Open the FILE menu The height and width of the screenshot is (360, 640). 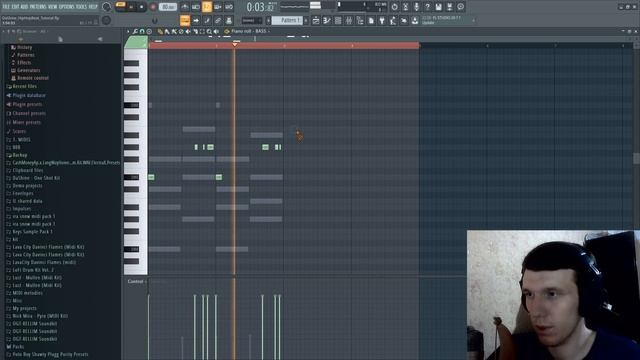point(7,7)
